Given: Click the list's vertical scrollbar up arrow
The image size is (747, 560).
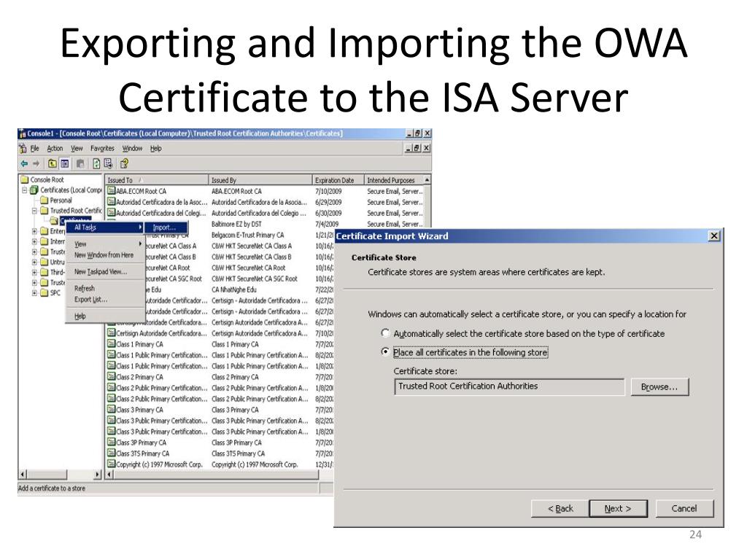Looking at the screenshot, I should coord(427,180).
